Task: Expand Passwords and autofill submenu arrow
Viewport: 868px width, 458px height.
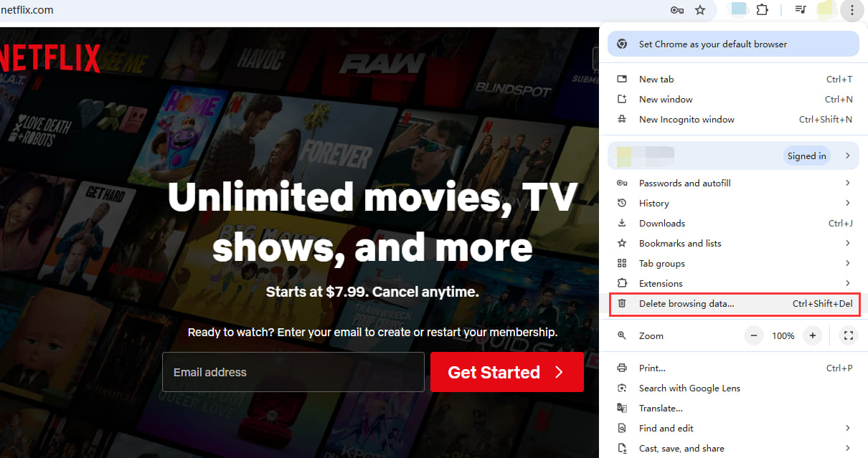Action: [847, 183]
